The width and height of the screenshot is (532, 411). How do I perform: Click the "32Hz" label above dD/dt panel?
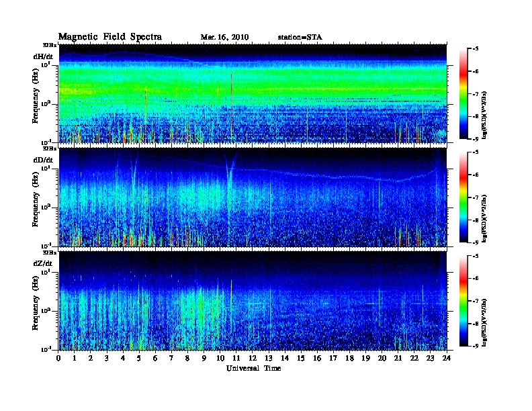click(49, 148)
